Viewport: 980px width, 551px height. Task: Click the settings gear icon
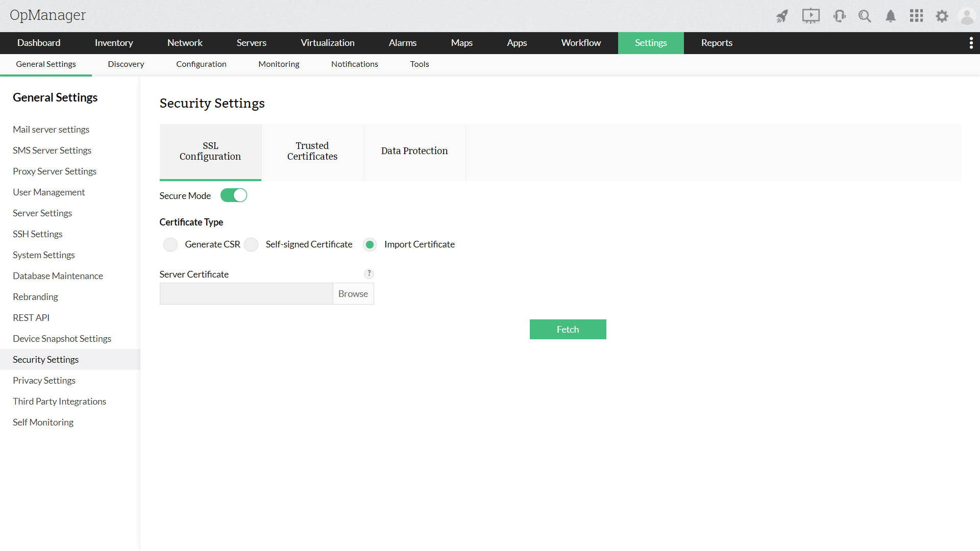pos(942,16)
